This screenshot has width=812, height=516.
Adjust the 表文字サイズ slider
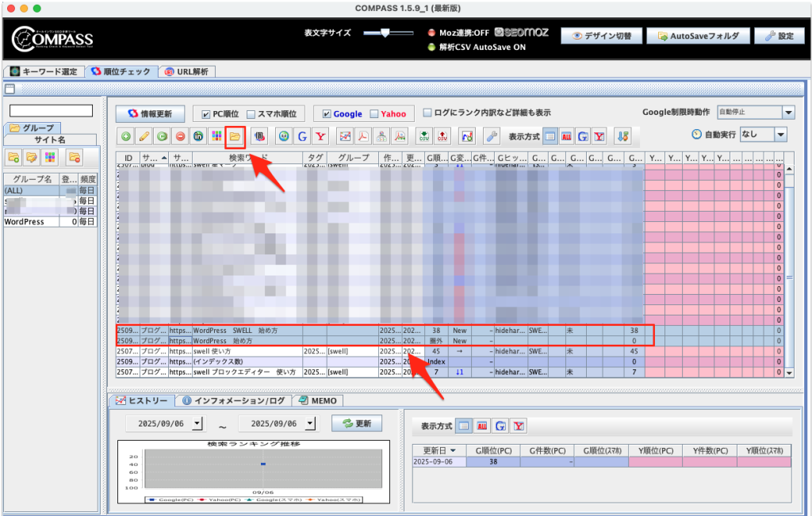coord(385,32)
